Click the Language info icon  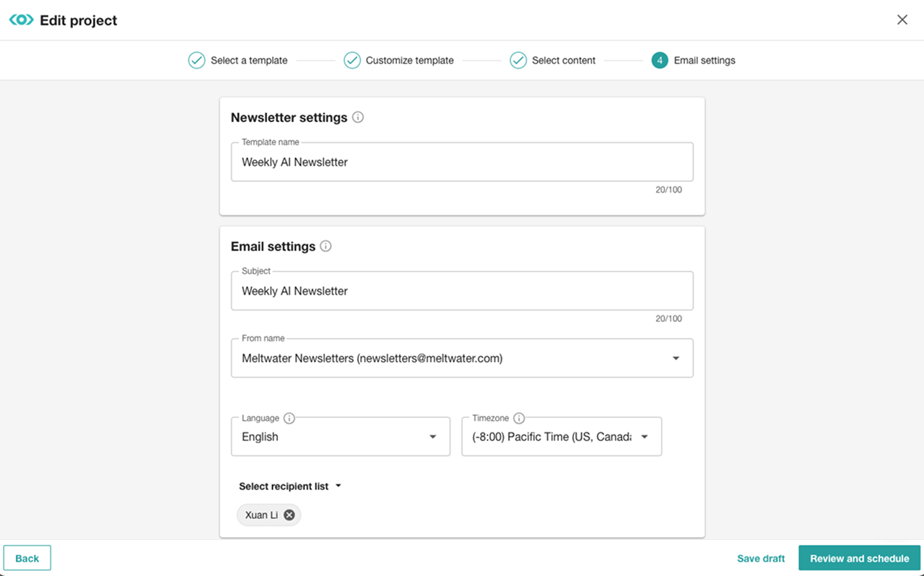(288, 418)
